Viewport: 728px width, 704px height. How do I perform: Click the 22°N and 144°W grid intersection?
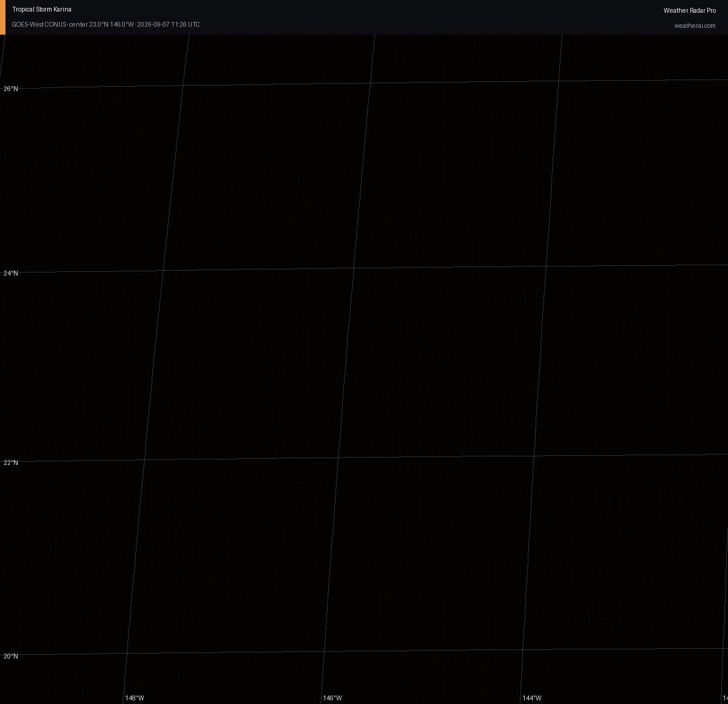pyautogui.click(x=534, y=455)
